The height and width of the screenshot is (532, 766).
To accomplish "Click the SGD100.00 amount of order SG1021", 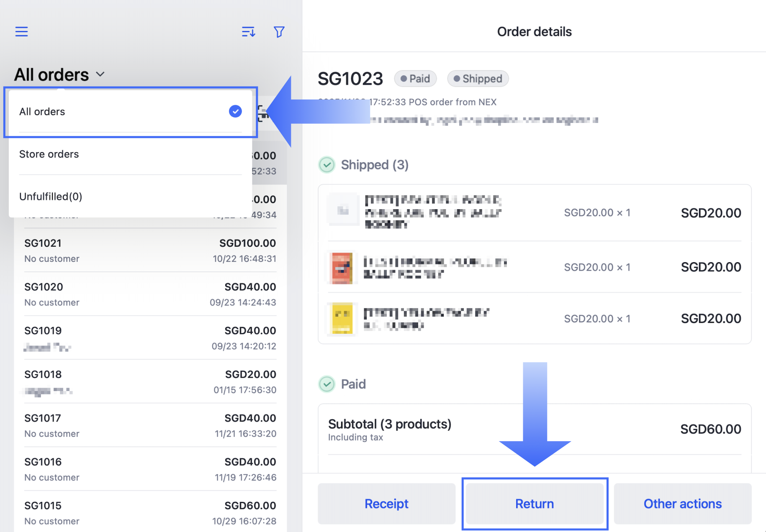I will pos(248,243).
